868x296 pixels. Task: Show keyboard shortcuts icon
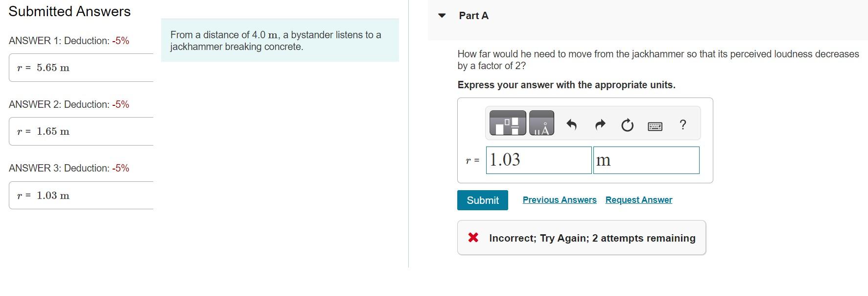pyautogui.click(x=655, y=126)
